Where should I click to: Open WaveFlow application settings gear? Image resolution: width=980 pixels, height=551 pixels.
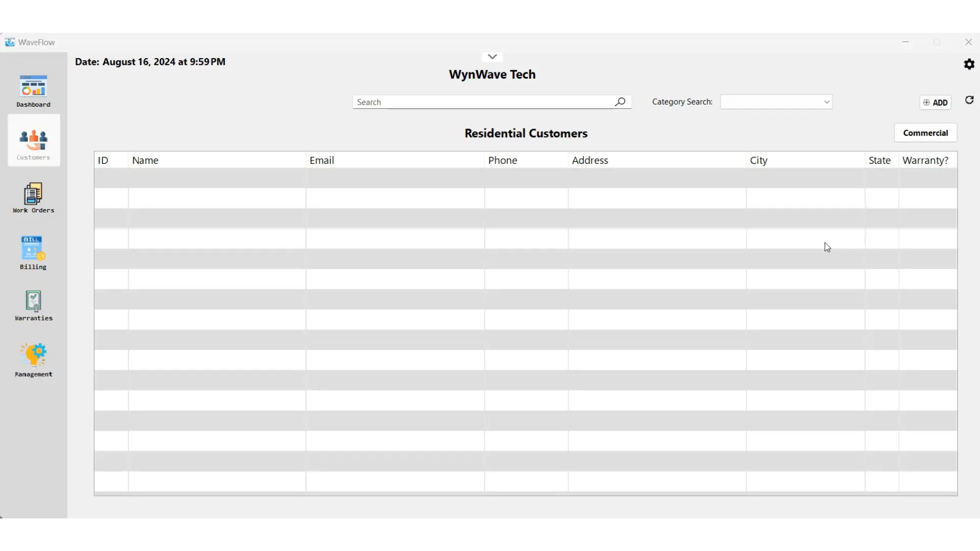pos(969,64)
